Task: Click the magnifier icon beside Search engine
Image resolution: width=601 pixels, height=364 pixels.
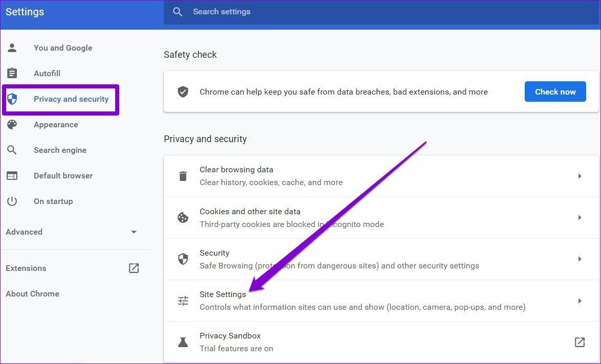Action: [x=12, y=150]
